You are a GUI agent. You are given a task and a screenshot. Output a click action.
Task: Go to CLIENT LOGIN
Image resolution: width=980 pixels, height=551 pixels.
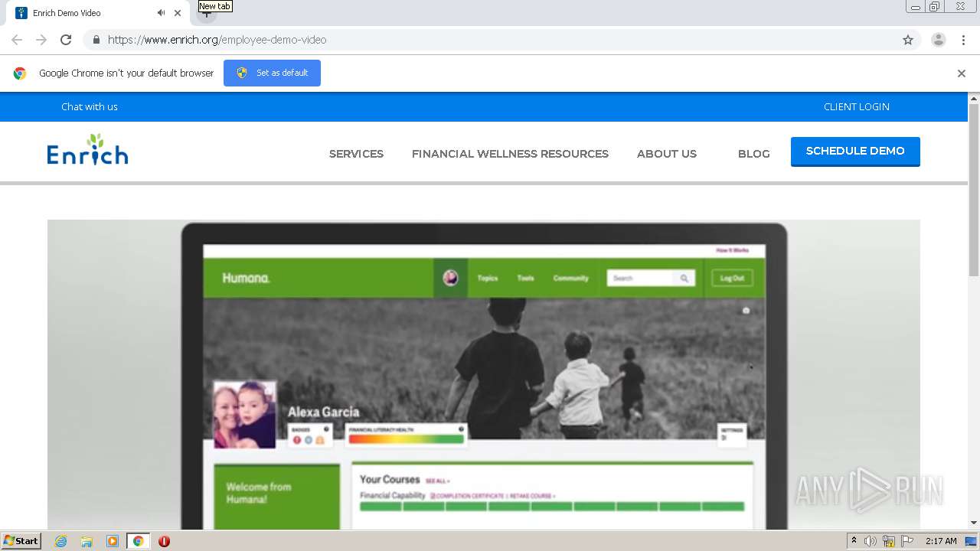pyautogui.click(x=857, y=106)
